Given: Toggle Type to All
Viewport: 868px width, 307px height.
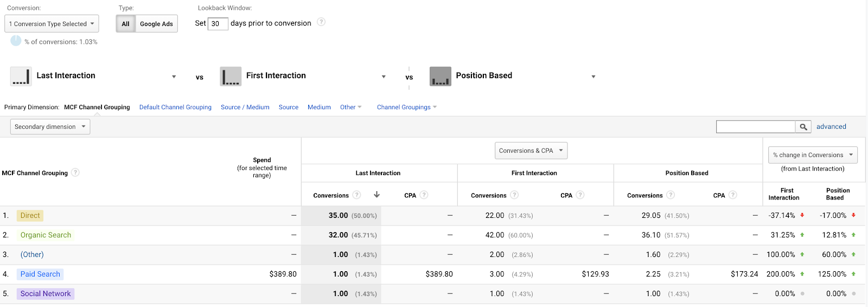Looking at the screenshot, I should pyautogui.click(x=125, y=24).
